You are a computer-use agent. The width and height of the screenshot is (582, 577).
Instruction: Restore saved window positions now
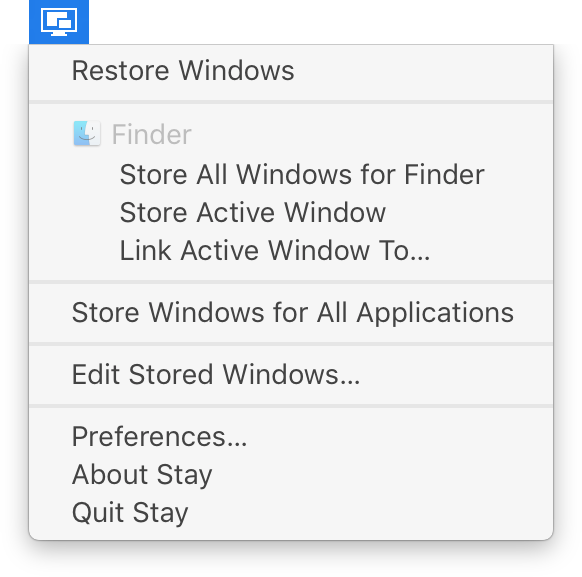pyautogui.click(x=291, y=71)
